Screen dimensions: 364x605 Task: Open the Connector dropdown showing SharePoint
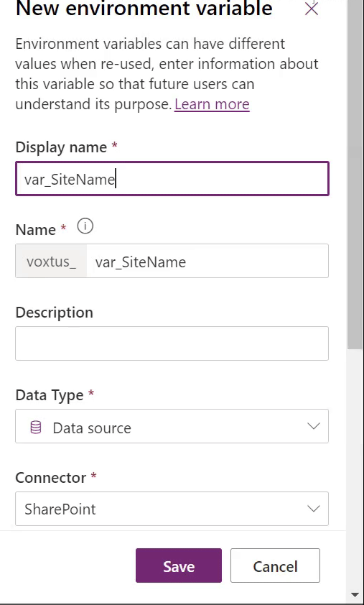[x=172, y=509]
